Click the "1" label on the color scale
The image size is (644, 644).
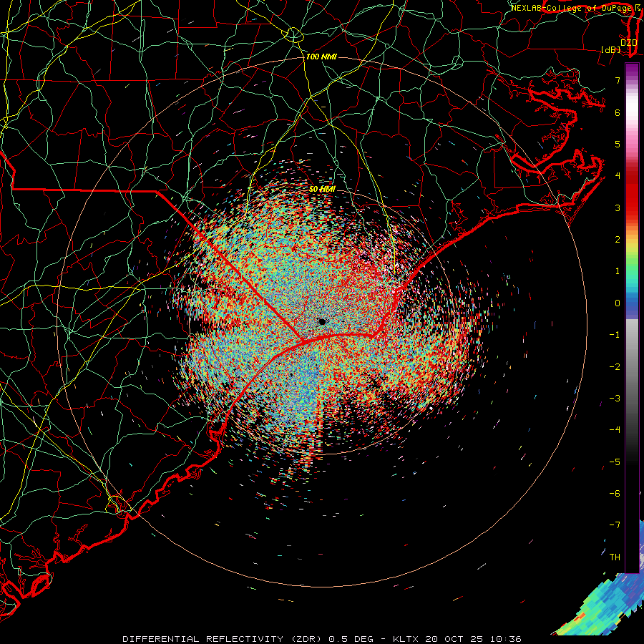coord(618,271)
